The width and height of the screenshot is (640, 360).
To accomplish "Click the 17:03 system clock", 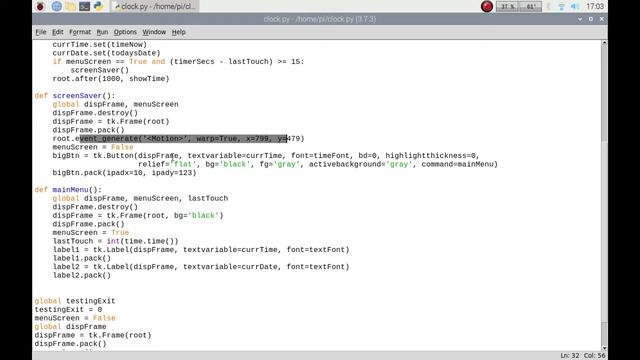I will [x=595, y=7].
